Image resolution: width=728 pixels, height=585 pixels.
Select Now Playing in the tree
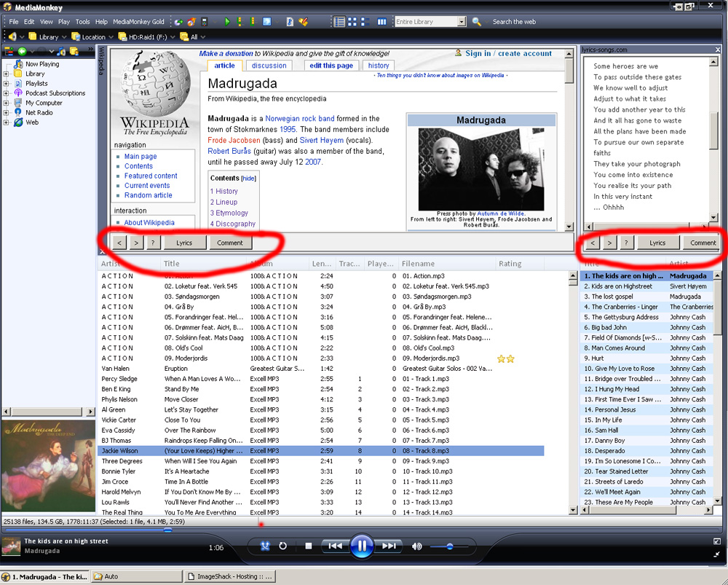42,64
